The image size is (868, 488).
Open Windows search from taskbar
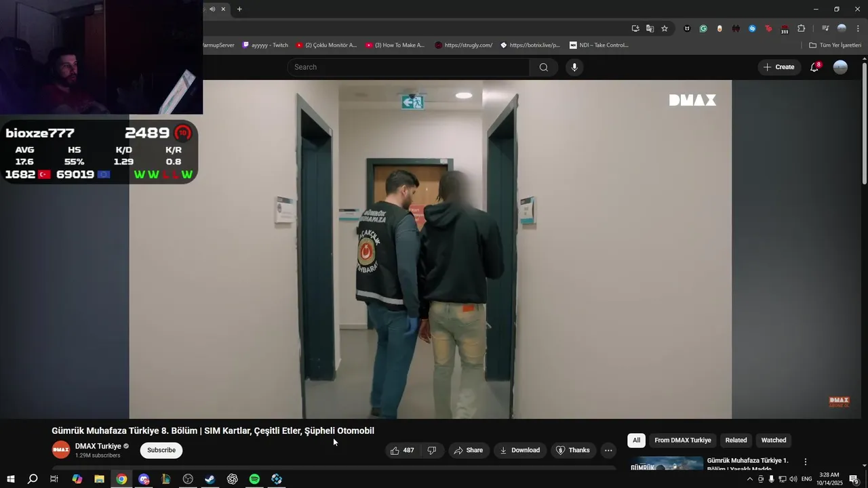[x=33, y=479]
